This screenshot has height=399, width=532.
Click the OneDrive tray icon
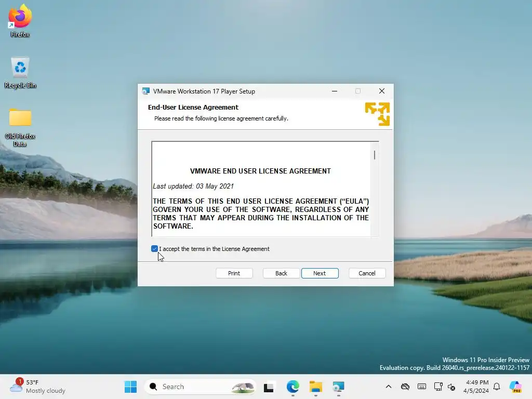click(405, 387)
